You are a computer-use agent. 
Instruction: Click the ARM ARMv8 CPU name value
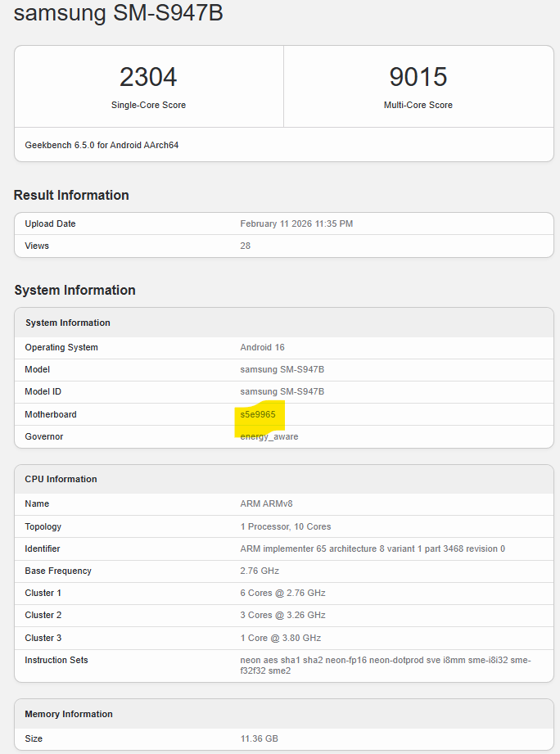click(266, 503)
